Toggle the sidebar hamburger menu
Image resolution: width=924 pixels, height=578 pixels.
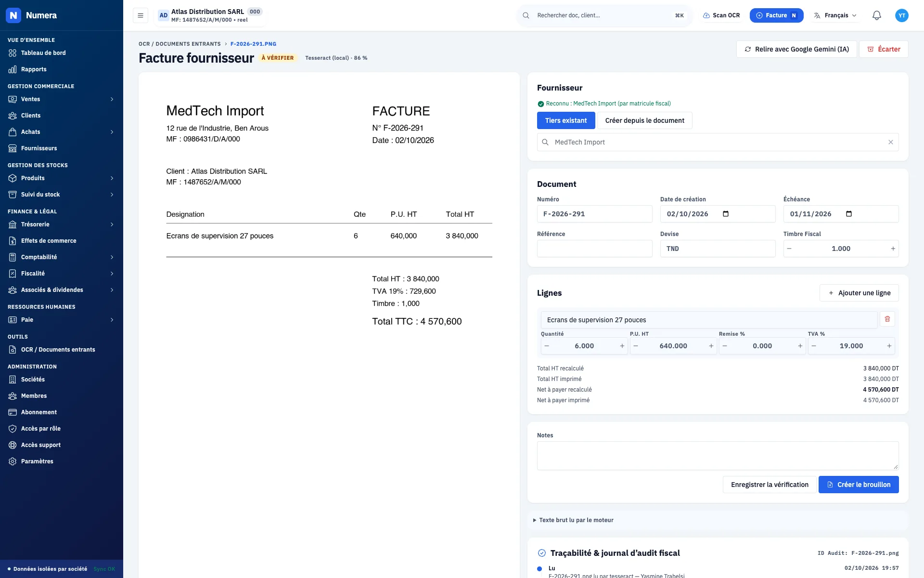pyautogui.click(x=140, y=15)
